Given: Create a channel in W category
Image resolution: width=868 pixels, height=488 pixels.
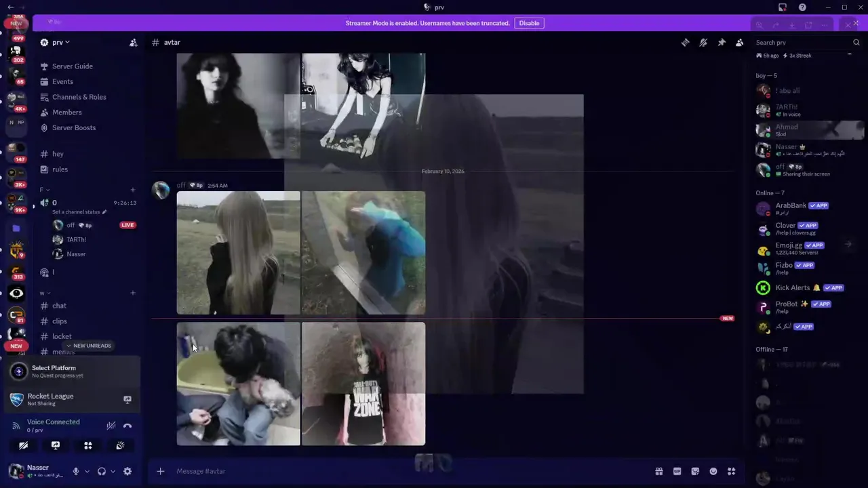Looking at the screenshot, I should coord(133,293).
